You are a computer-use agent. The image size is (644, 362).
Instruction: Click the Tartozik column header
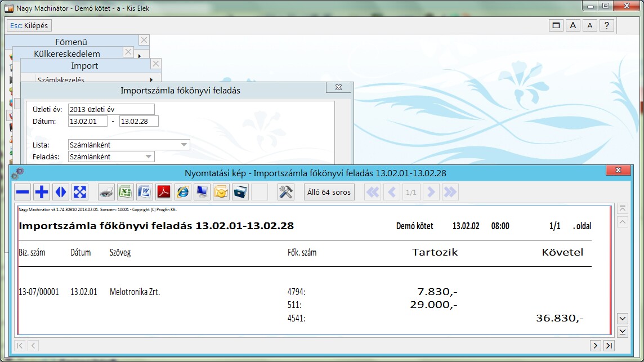point(435,252)
